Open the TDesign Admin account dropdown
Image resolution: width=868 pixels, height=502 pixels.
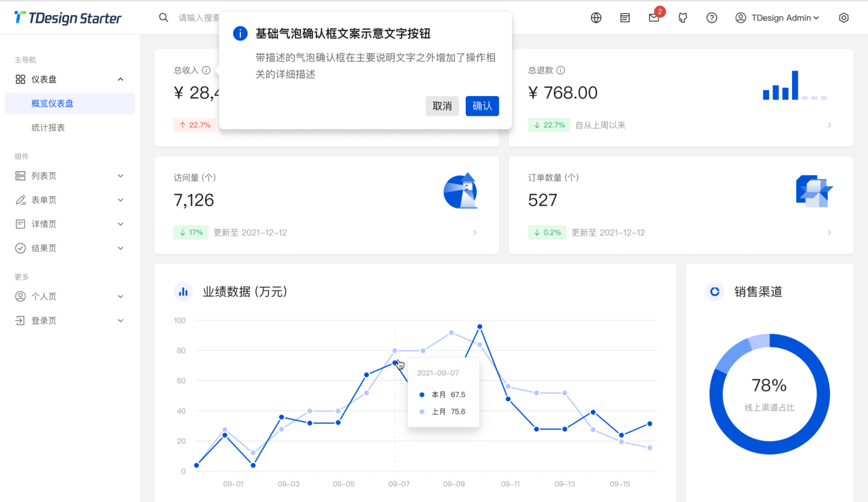click(777, 18)
